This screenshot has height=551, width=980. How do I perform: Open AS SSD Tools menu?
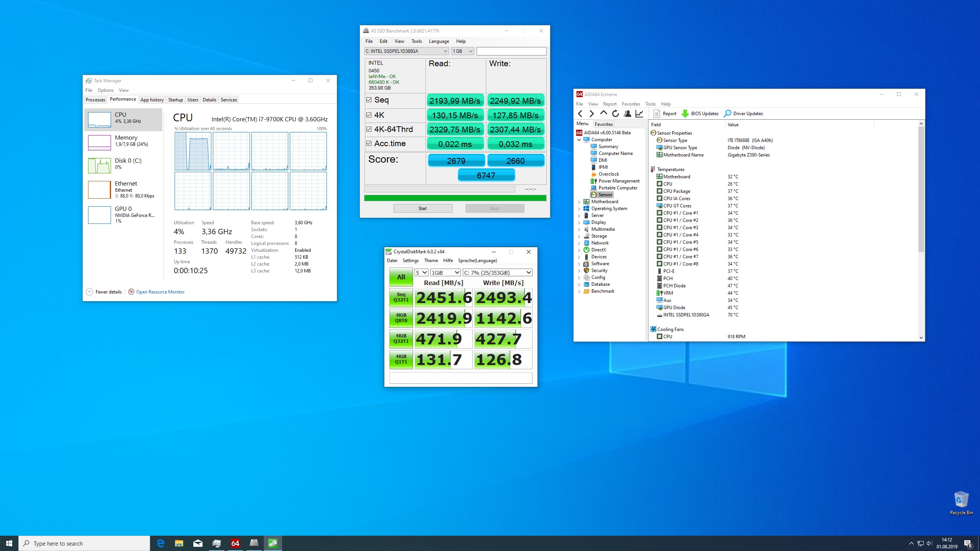tap(416, 41)
